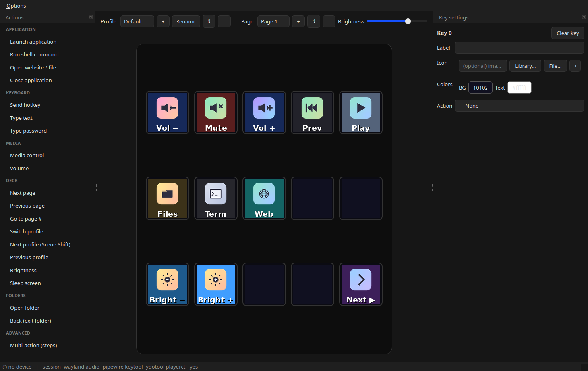The height and width of the screenshot is (371, 588).
Task: Select the Vol + deck key
Action: pyautogui.click(x=264, y=113)
